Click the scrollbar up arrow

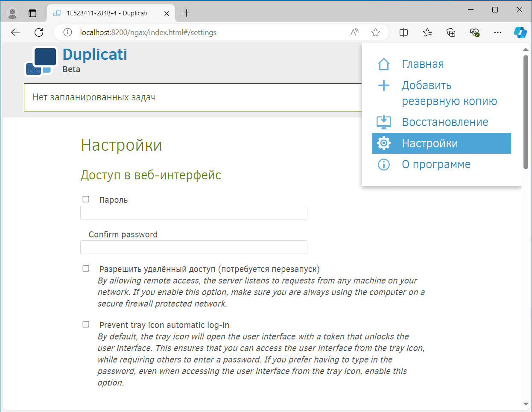(x=526, y=50)
